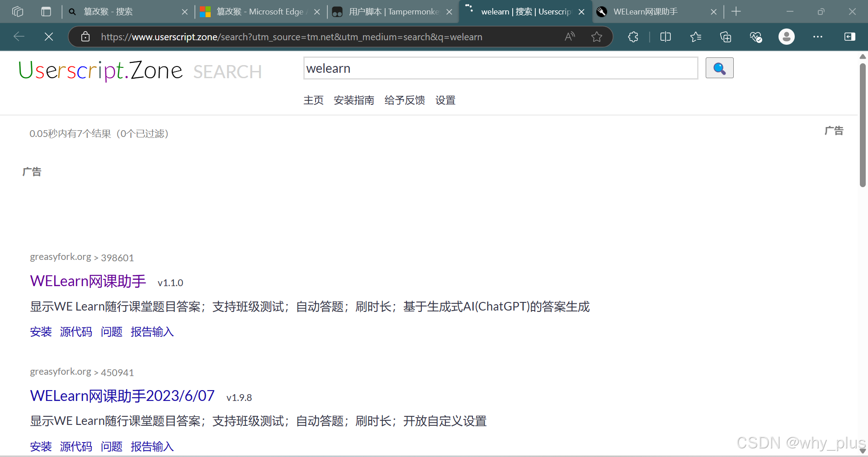The image size is (868, 457).
Task: Switch to the 篡改猴 - Microsoft Edge tab
Action: (260, 11)
